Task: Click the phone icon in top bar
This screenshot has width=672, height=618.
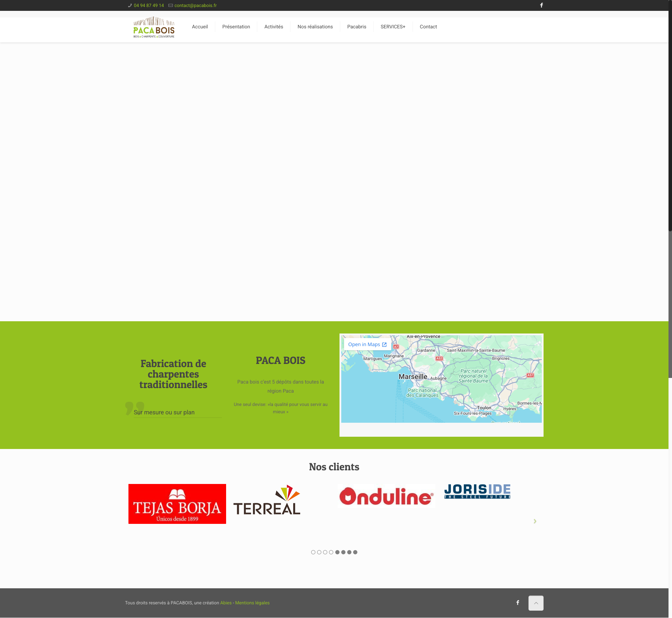Action: pyautogui.click(x=130, y=5)
